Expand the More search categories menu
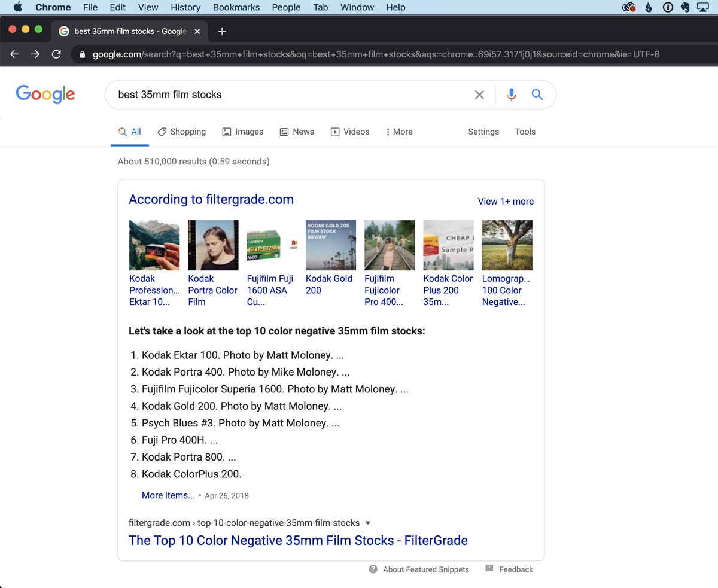This screenshot has width=718, height=588. pos(399,132)
